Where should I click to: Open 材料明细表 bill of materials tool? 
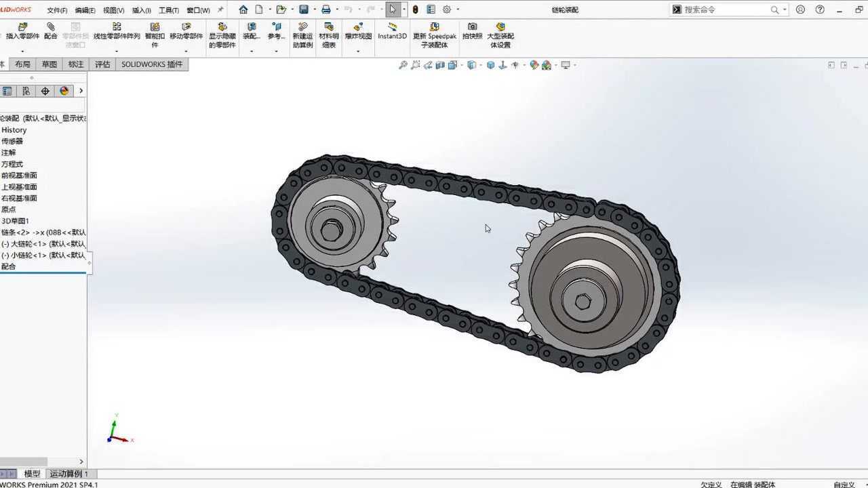pos(328,28)
